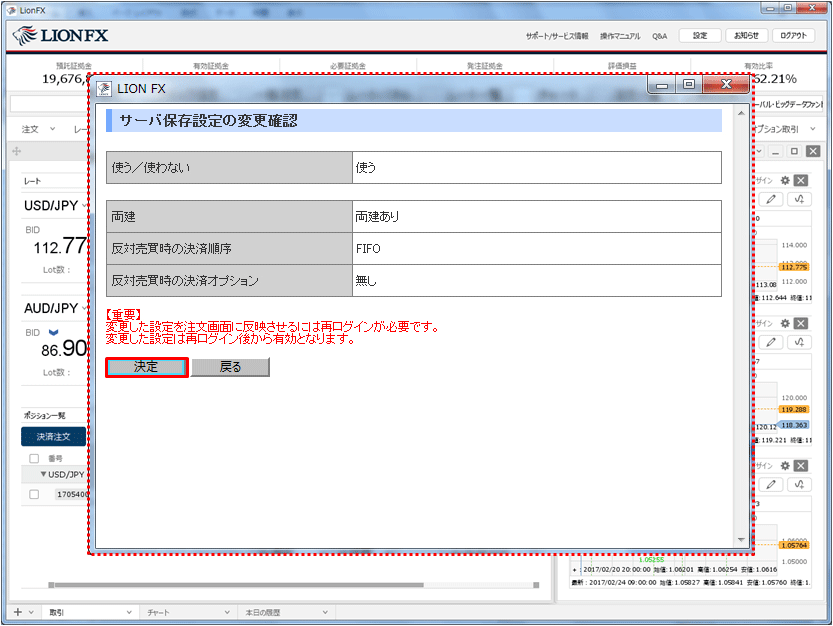This screenshot has width=833, height=626.
Task: Select the pencil draw tool on 119.288 chart
Action: click(771, 342)
